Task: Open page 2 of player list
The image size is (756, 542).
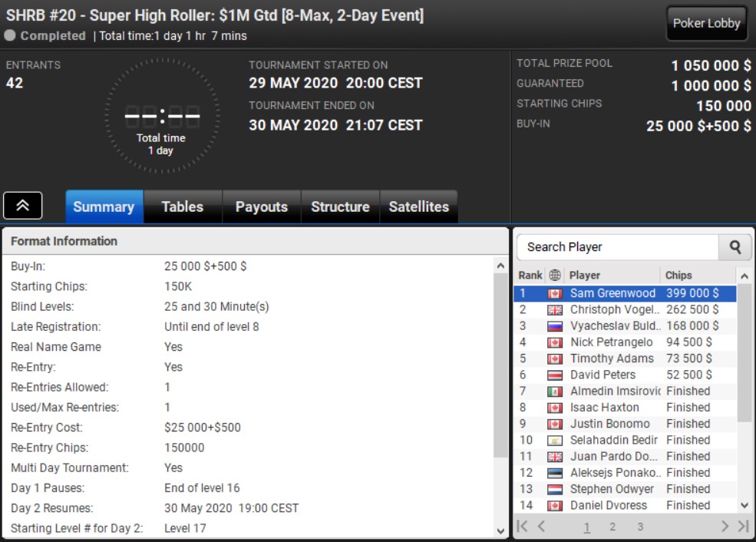Action: tap(612, 527)
